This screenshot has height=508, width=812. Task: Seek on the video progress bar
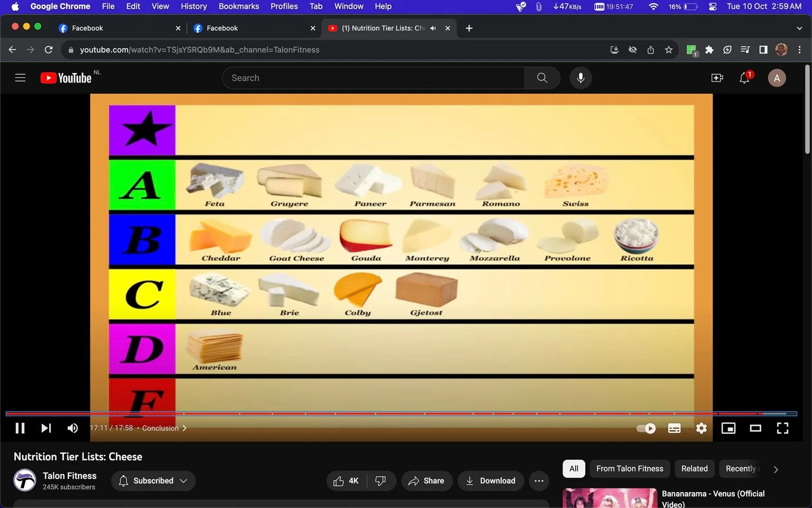click(x=401, y=413)
